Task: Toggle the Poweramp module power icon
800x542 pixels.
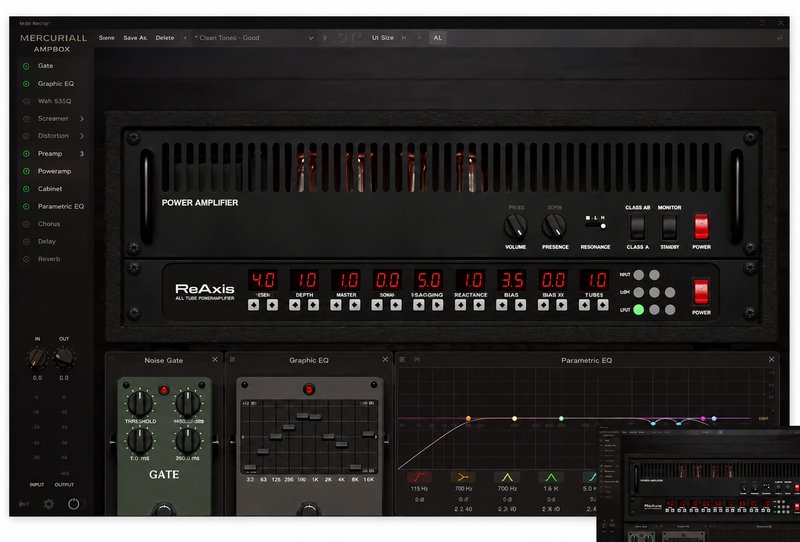Action: click(x=26, y=171)
